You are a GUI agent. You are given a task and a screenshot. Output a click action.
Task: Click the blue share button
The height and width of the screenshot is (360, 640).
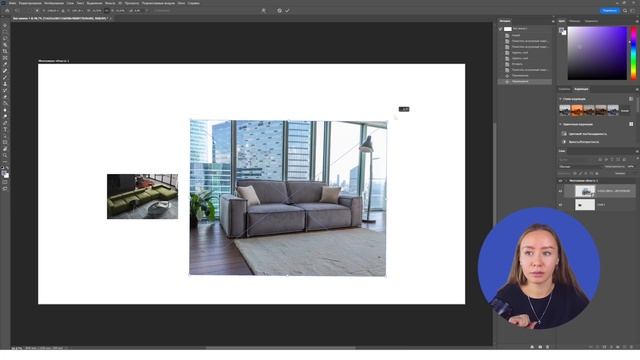(x=609, y=11)
